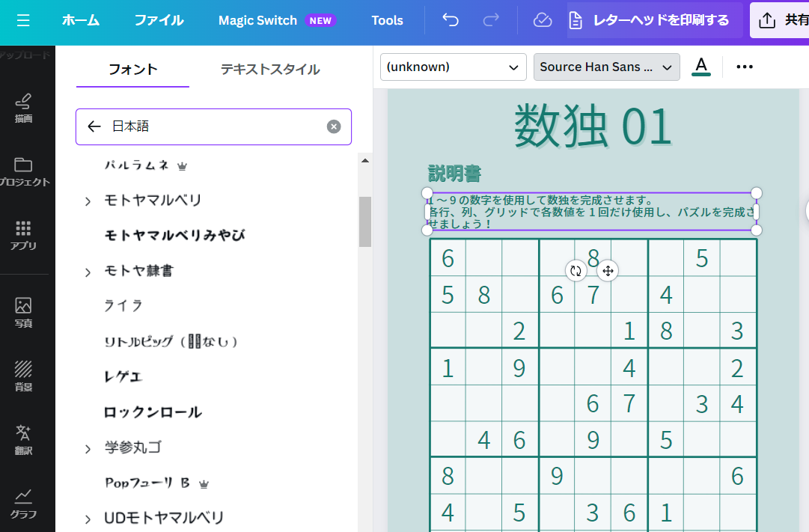
Task: Click the font search input field
Action: (213, 126)
